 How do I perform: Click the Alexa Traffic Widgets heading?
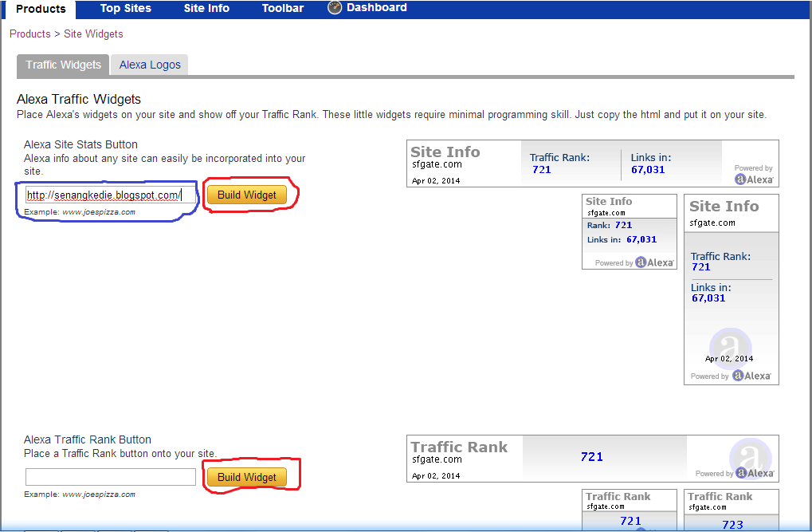click(x=79, y=99)
